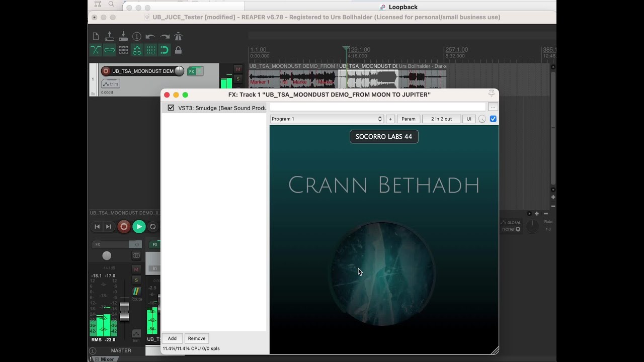Click the plugin wet/dry mix knob
This screenshot has height=362, width=644.
point(482,119)
